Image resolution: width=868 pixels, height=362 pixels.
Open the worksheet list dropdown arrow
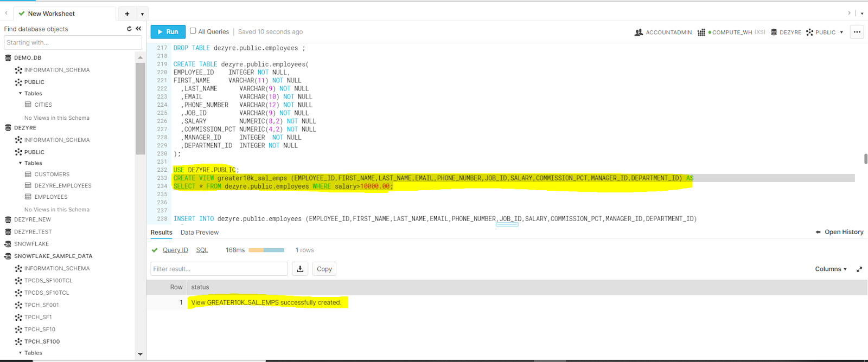(x=142, y=14)
